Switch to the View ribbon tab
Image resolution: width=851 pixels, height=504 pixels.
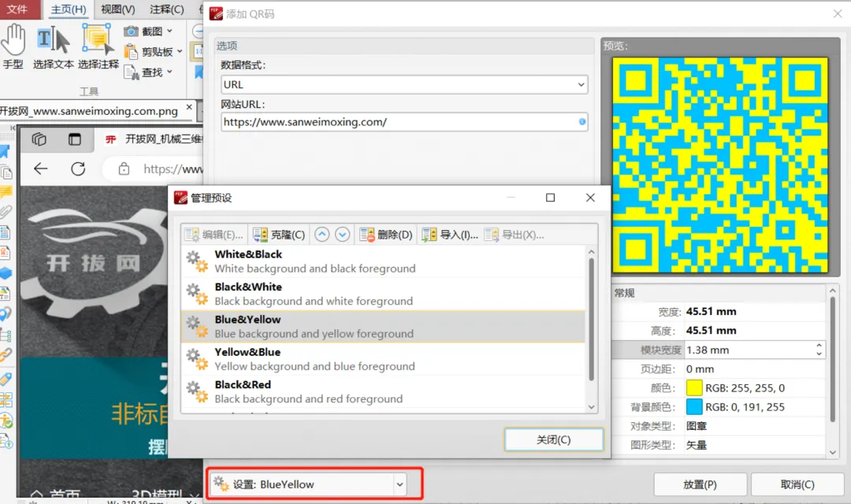tap(117, 9)
